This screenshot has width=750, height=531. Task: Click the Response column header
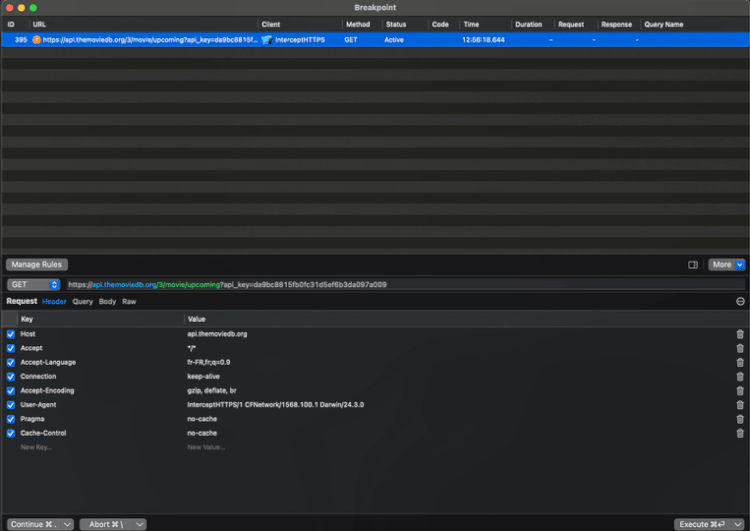click(x=617, y=24)
